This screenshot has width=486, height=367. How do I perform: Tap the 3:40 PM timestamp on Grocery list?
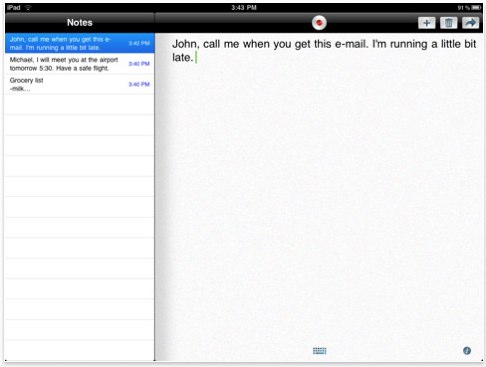point(139,84)
